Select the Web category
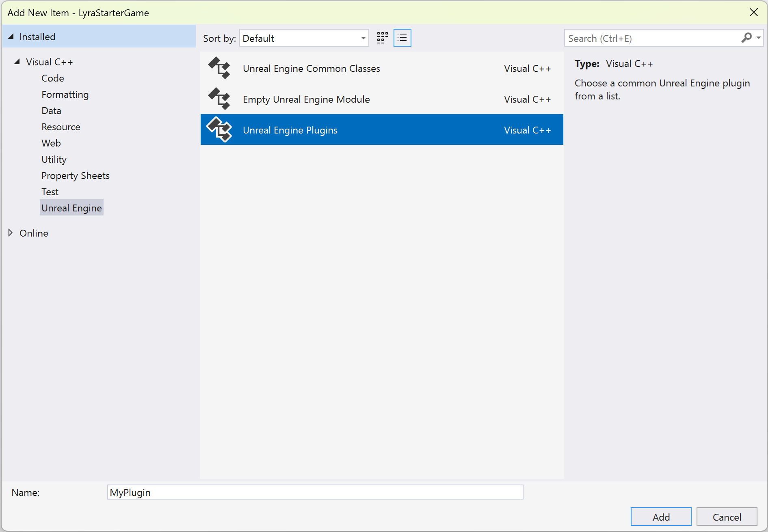 click(51, 143)
